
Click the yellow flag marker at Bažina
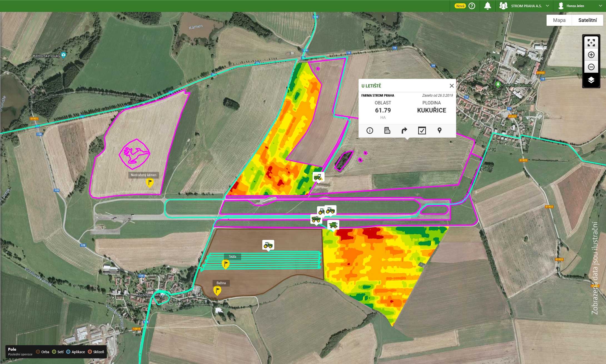click(x=217, y=290)
